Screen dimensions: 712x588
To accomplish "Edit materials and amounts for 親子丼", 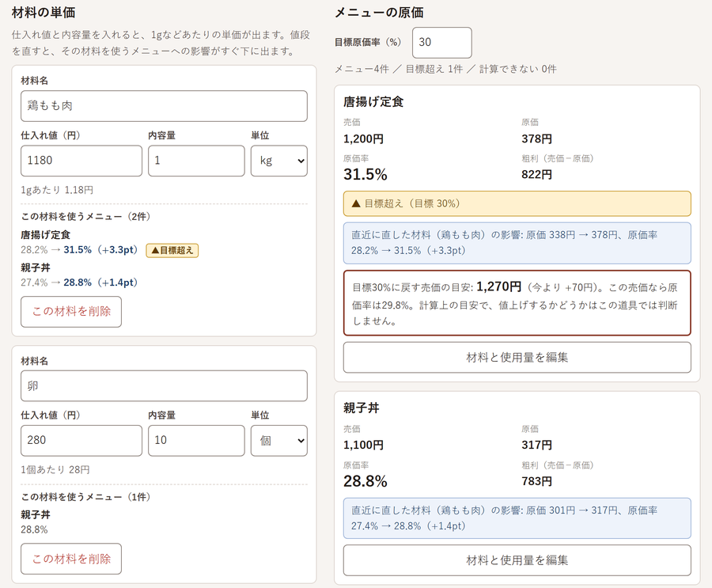I will click(517, 560).
